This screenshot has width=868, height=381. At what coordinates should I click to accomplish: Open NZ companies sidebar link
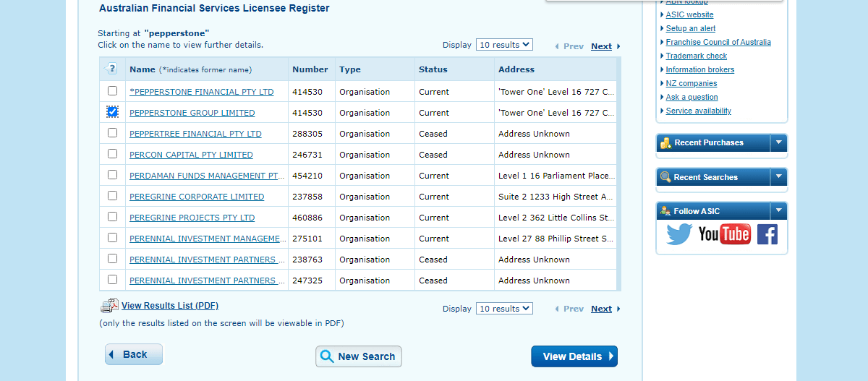point(692,83)
